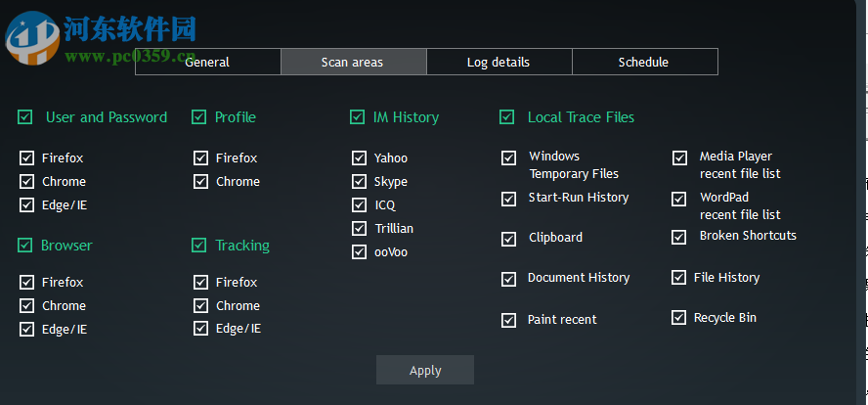The image size is (868, 405).
Task: Switch to the General tab
Action: pyautogui.click(x=208, y=62)
